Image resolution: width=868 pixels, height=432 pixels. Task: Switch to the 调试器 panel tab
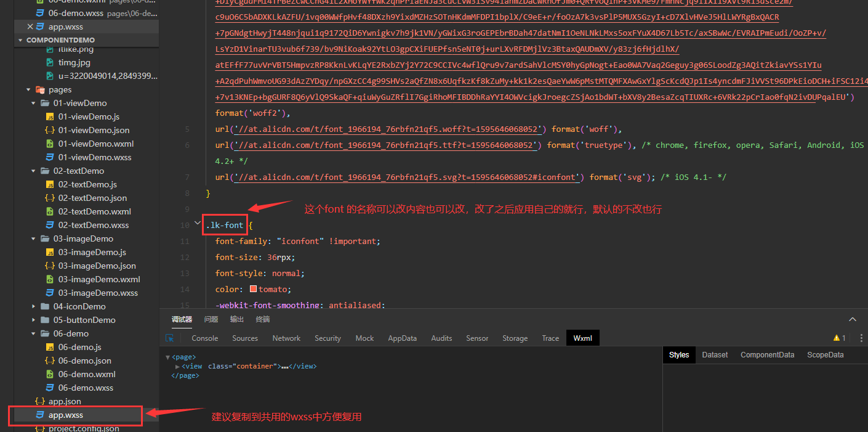pos(182,319)
